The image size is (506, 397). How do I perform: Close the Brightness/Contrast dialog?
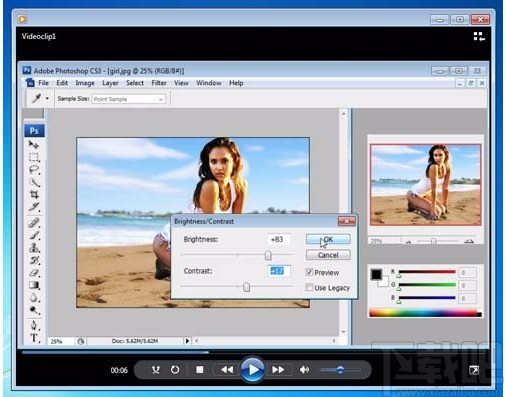(x=346, y=221)
